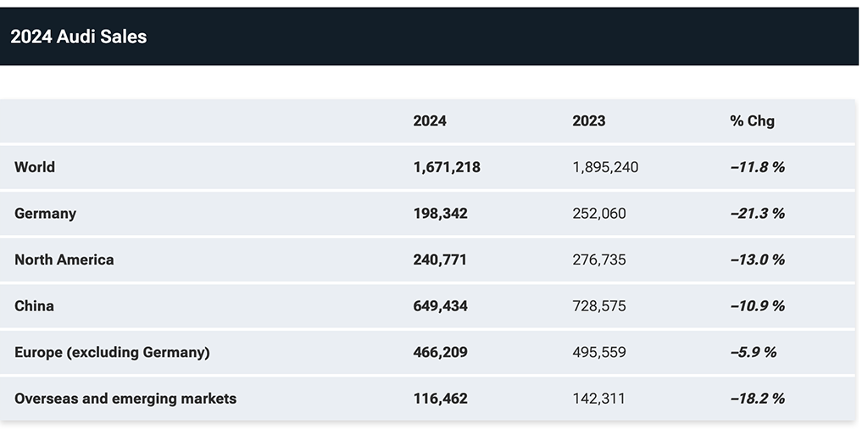Viewport: 868px width, 430px height.
Task: Select World 2024 value 1,671,218
Action: (x=447, y=167)
